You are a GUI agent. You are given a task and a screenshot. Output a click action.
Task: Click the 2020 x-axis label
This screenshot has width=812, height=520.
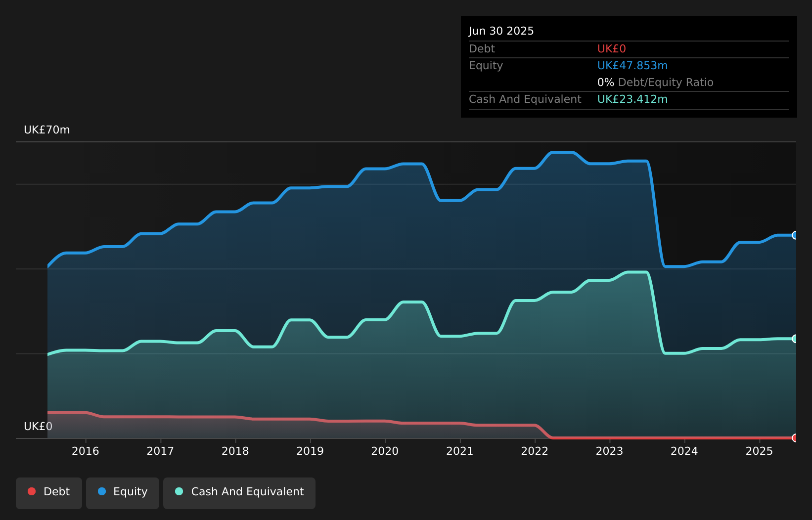pyautogui.click(x=385, y=451)
